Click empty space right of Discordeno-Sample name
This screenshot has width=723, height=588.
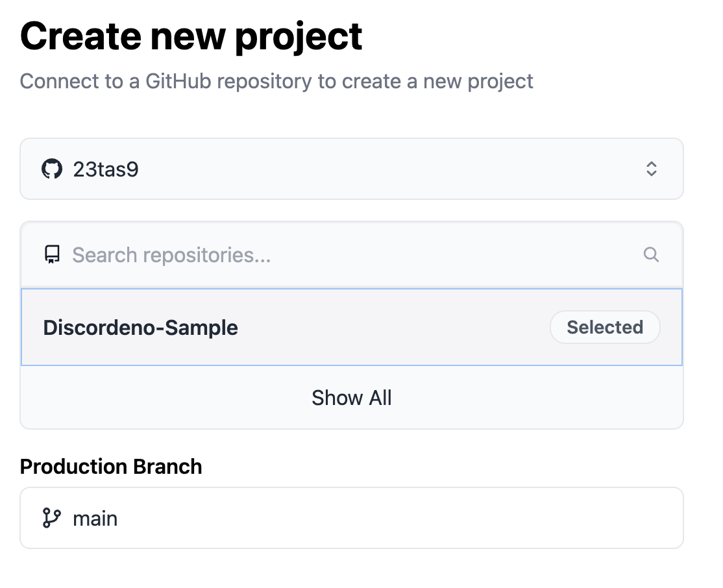click(389, 327)
